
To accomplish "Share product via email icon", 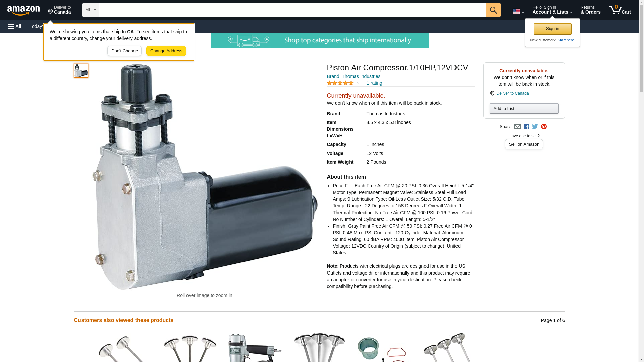I will 517,127.
